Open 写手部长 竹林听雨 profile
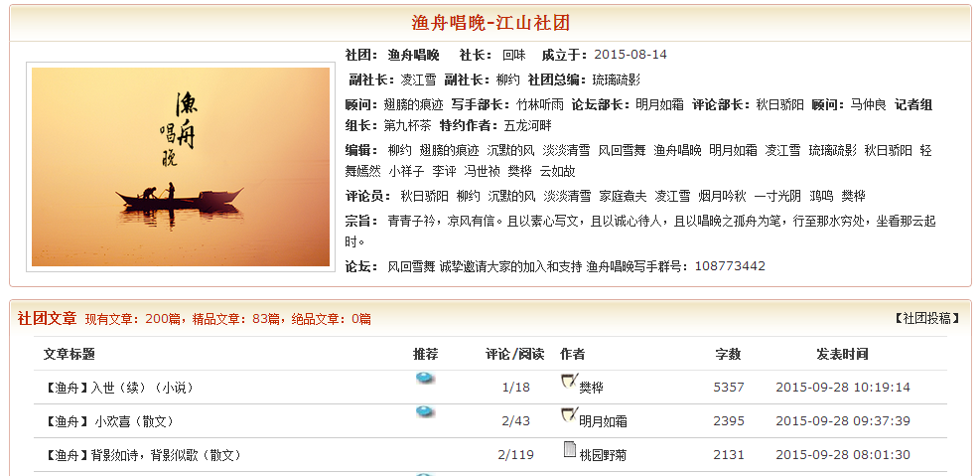980x476 pixels. [540, 105]
